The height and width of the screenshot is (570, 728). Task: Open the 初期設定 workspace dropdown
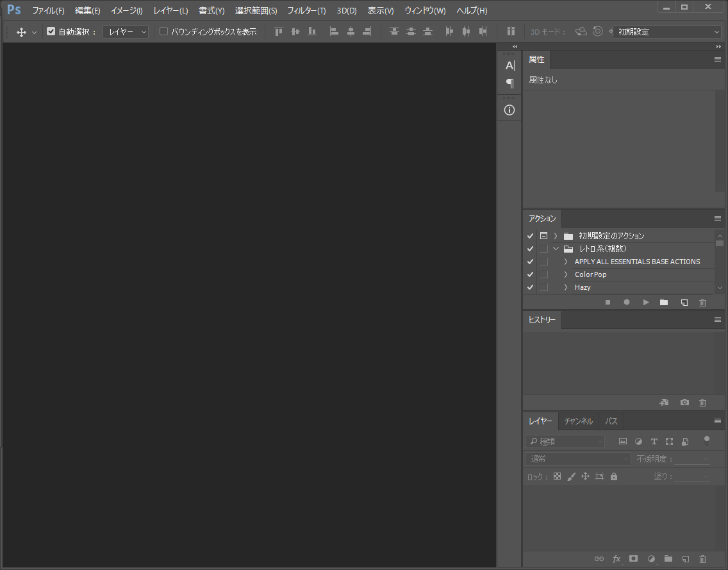[x=666, y=31]
